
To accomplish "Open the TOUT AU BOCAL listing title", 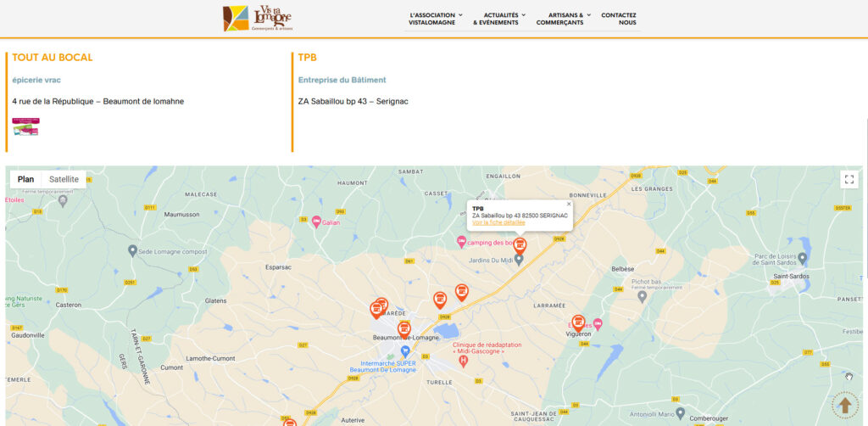I will pyautogui.click(x=53, y=58).
